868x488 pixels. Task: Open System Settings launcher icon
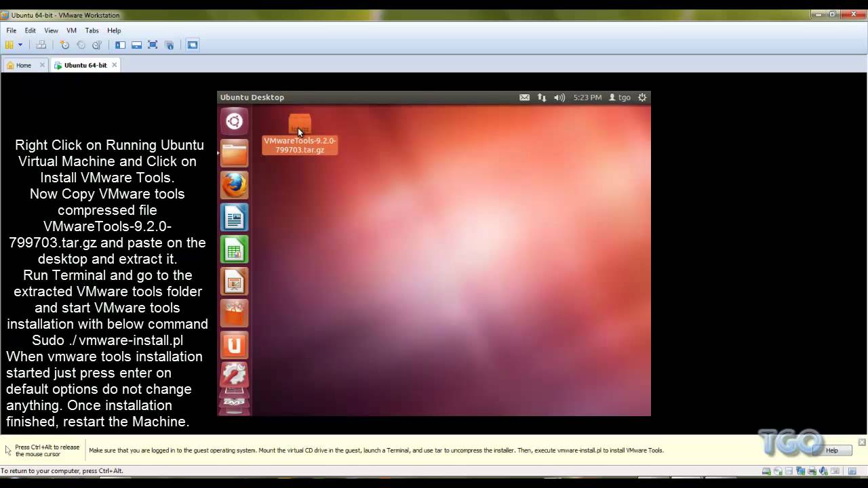234,375
